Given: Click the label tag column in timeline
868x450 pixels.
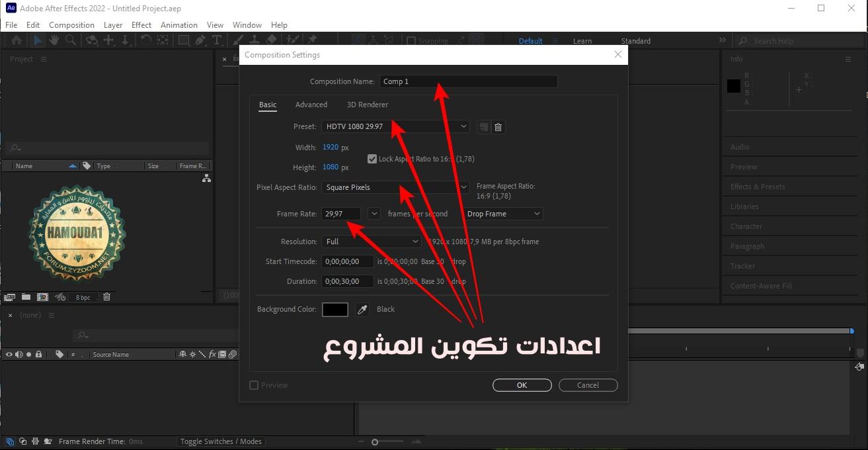Looking at the screenshot, I should pyautogui.click(x=59, y=355).
